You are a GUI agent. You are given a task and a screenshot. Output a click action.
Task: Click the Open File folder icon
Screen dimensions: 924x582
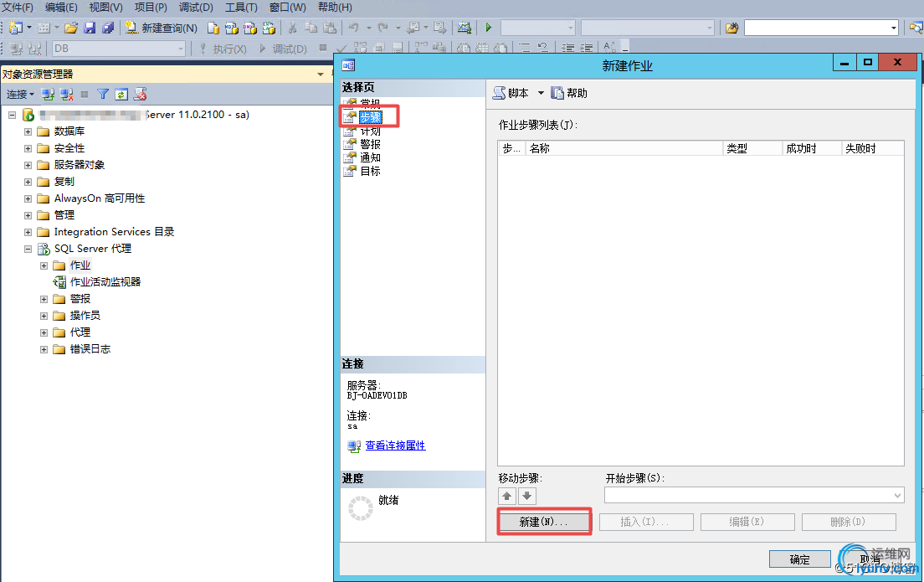[x=70, y=28]
